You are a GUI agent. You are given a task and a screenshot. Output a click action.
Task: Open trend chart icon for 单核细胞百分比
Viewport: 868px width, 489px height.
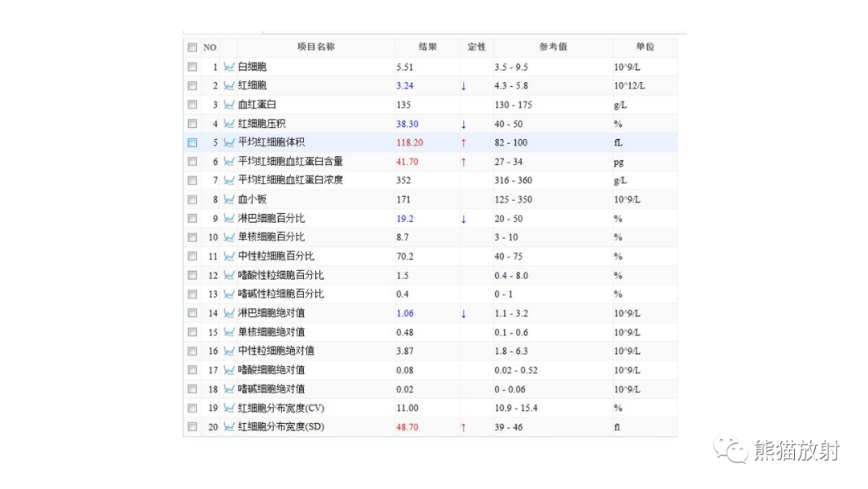pos(228,237)
